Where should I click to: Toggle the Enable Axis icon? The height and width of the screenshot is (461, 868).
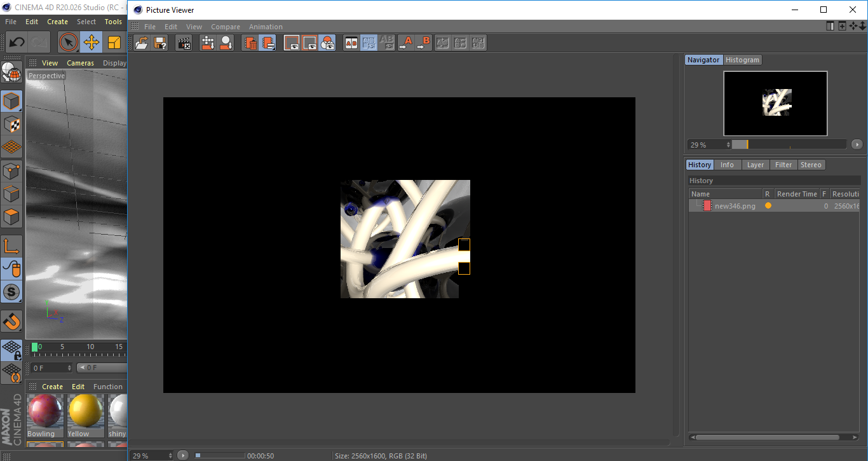coord(11,246)
